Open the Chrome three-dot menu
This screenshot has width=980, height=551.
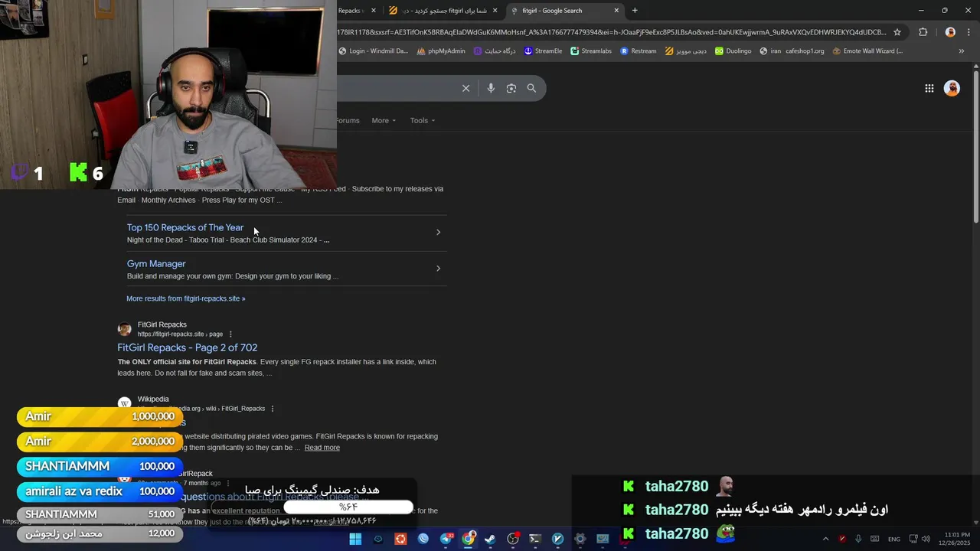tap(968, 32)
